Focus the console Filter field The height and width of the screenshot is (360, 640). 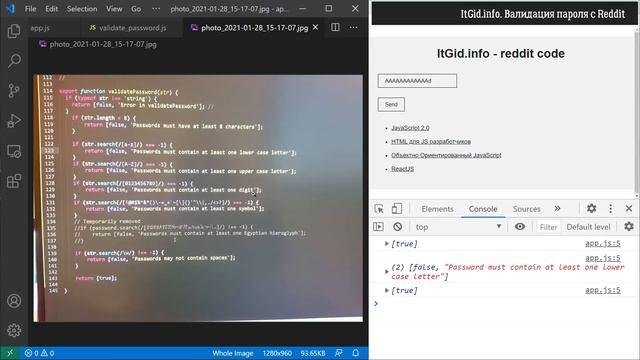tap(548, 227)
